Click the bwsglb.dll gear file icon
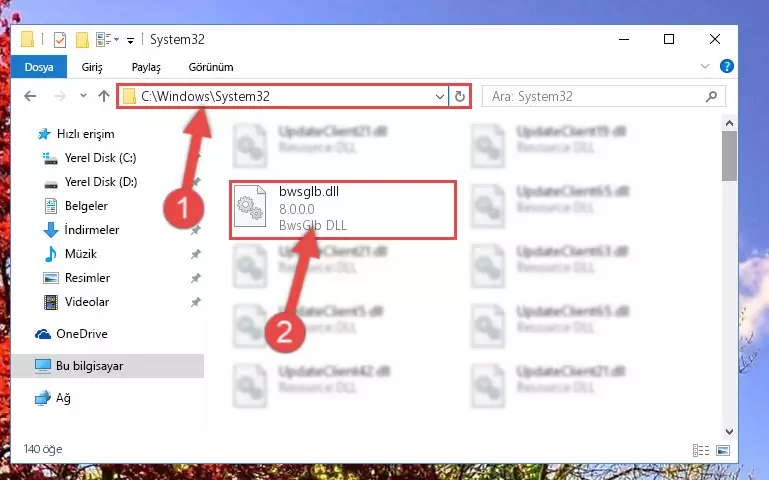Screen dimensions: 769x480 [250, 206]
